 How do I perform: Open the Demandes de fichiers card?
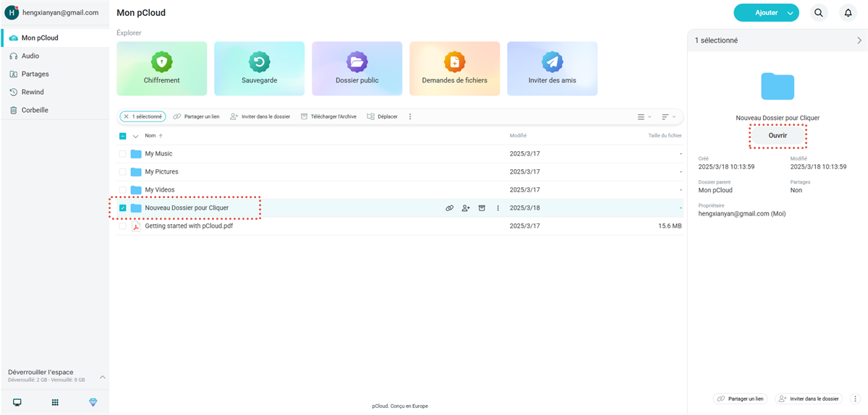click(454, 69)
